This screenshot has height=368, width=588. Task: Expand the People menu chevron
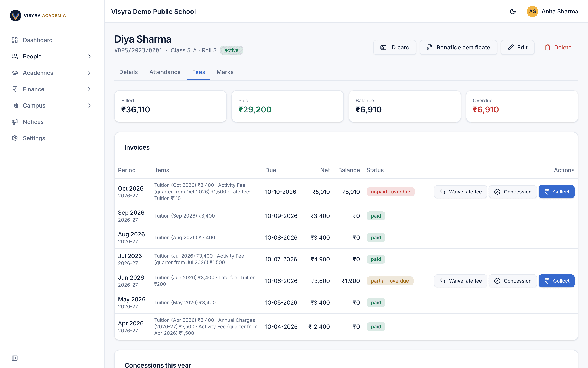click(89, 56)
